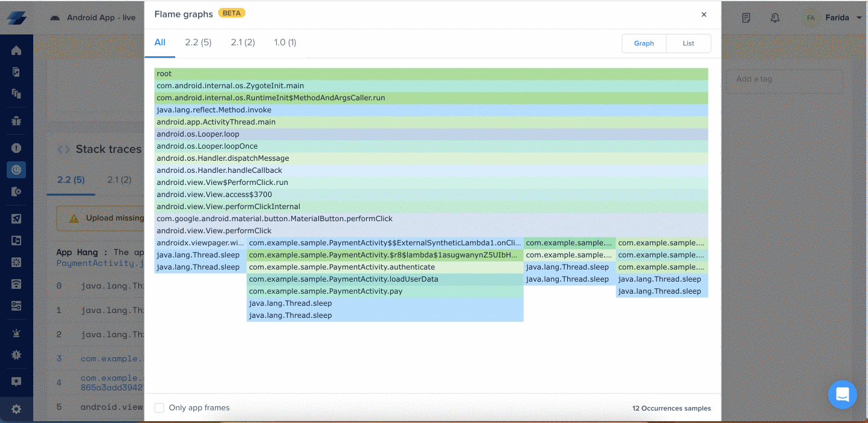Click the android.os.Looper.loop frame

tap(431, 134)
